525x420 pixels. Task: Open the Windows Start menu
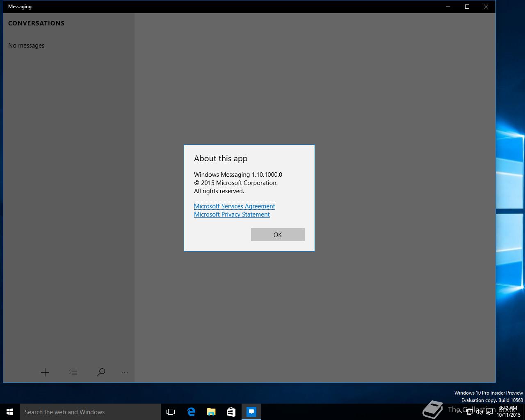pos(10,412)
